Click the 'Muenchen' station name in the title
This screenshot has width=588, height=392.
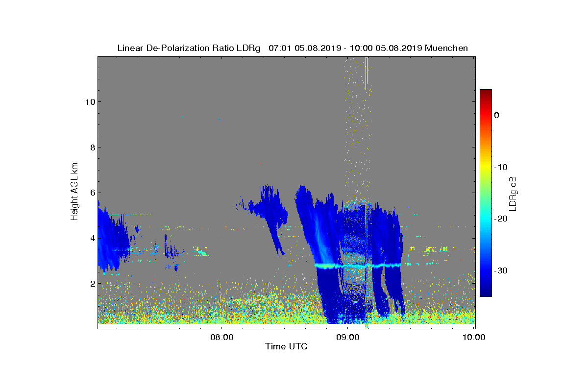point(446,48)
